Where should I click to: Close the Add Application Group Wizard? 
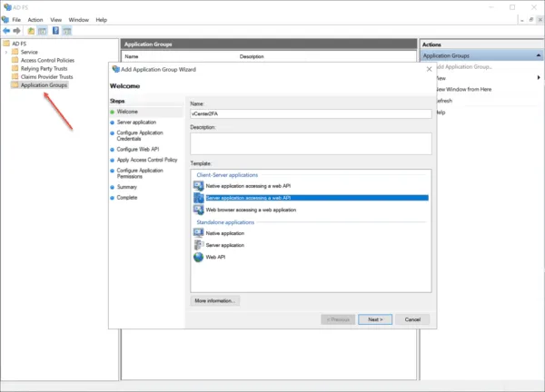click(x=430, y=69)
